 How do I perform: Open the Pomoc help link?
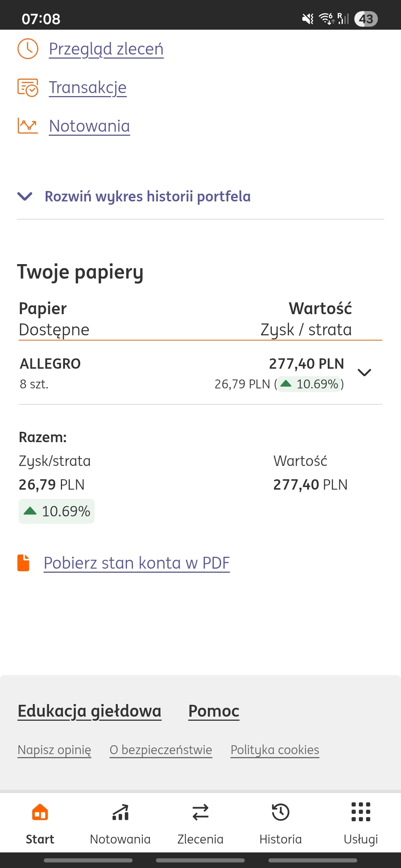pos(214,711)
